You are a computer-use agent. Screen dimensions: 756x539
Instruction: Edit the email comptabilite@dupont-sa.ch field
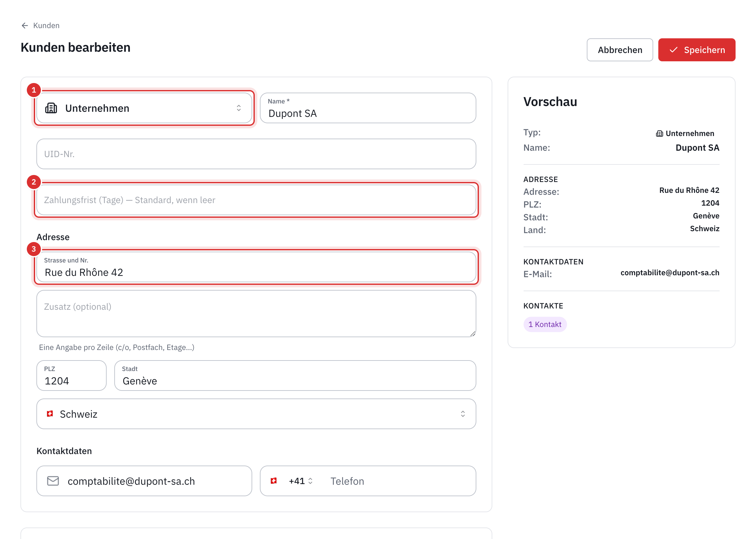tap(144, 481)
